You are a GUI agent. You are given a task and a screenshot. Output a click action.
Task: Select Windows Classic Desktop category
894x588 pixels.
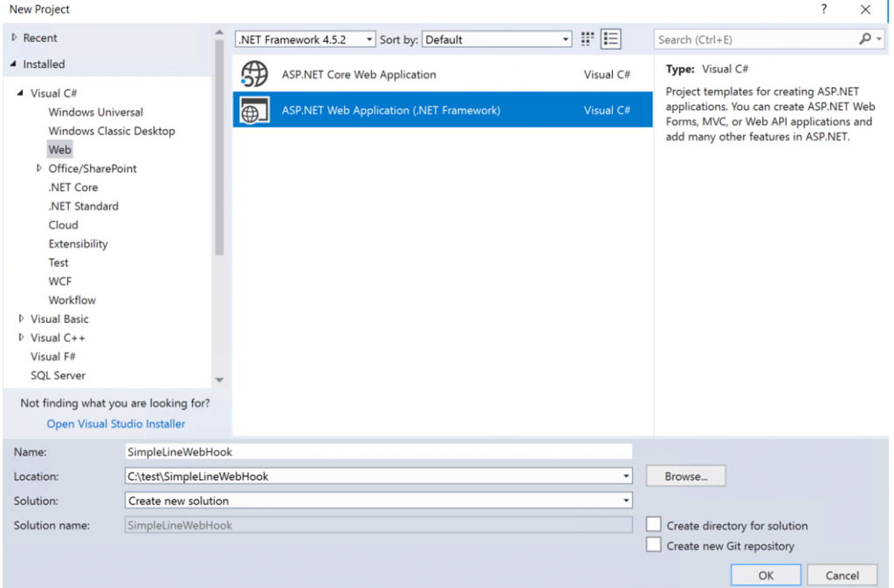pos(111,131)
